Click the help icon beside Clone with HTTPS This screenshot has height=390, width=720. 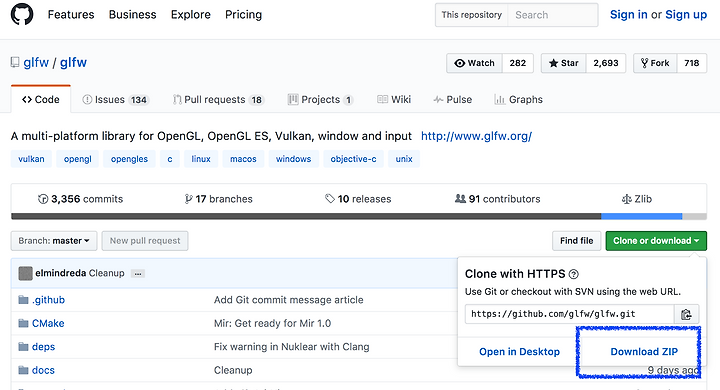[574, 274]
